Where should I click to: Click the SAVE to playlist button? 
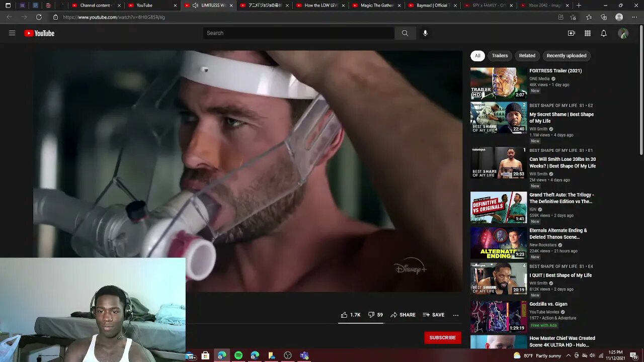pos(434,315)
